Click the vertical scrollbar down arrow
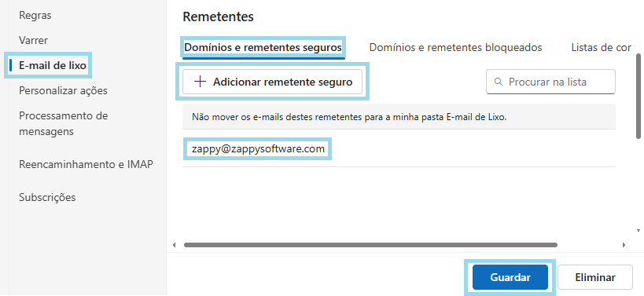This screenshot has height=296, width=644. point(638,231)
